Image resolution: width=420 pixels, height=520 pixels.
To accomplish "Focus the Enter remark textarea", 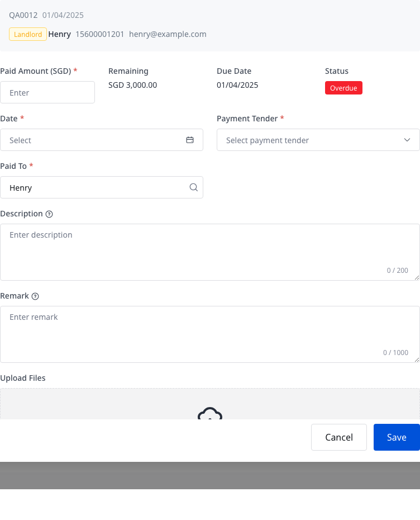I will tap(210, 334).
